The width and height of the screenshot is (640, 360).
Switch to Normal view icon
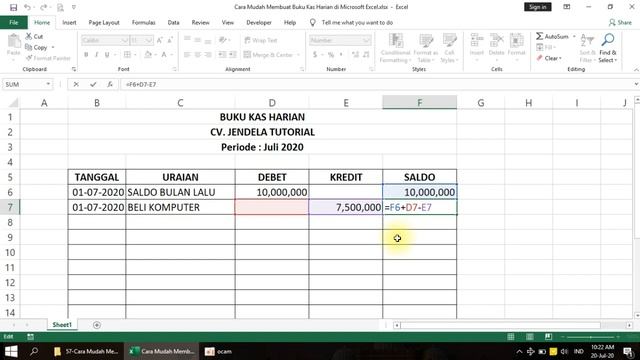(x=511, y=337)
